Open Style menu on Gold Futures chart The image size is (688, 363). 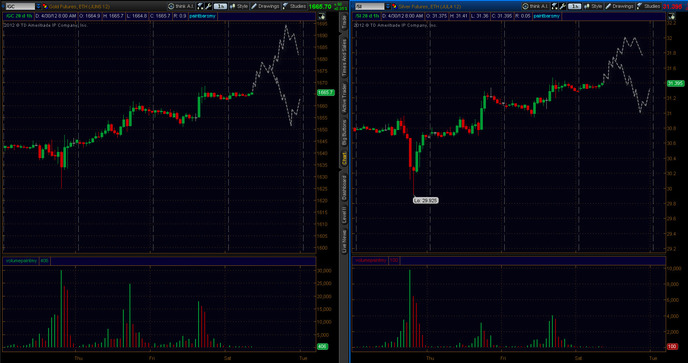pyautogui.click(x=239, y=6)
